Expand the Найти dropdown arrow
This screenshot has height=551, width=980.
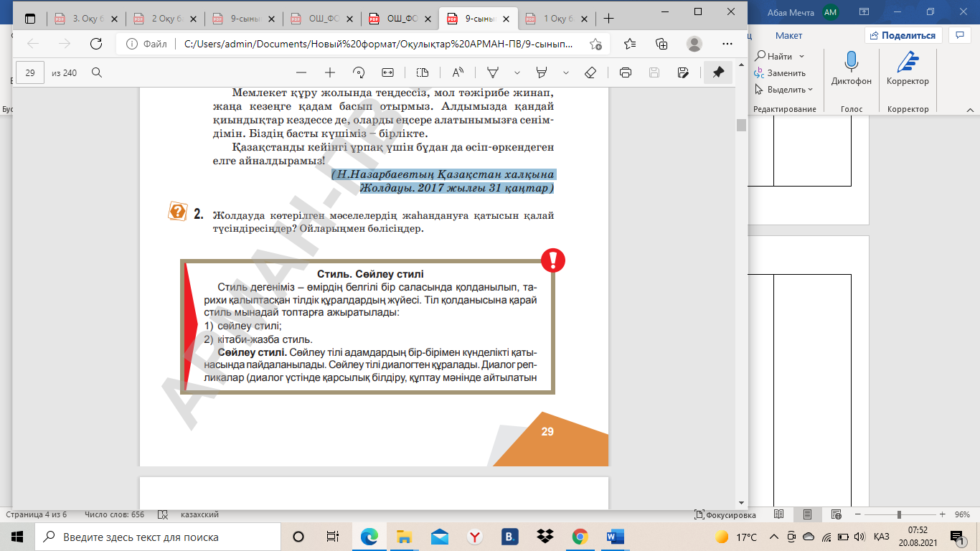(801, 56)
